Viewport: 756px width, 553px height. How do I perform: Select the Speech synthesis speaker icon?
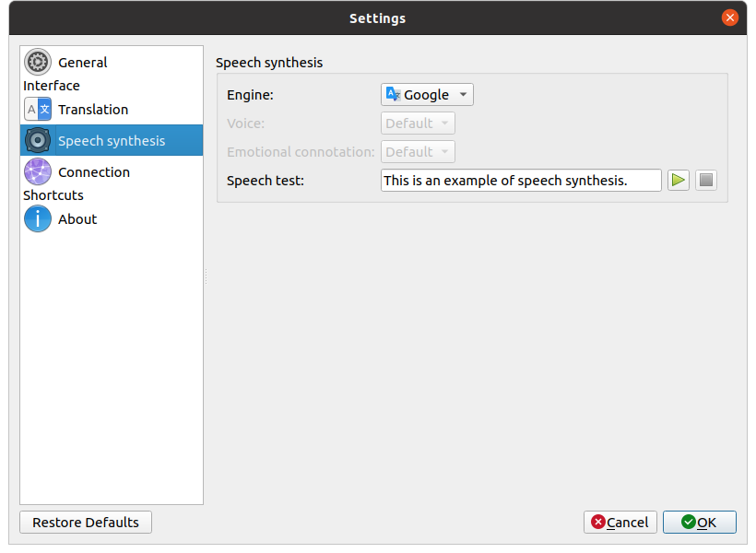click(x=38, y=141)
